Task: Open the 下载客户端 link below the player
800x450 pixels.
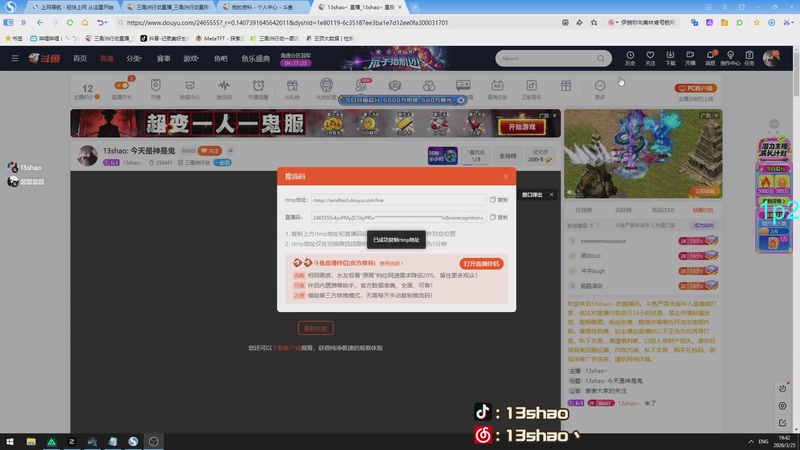Action: pos(286,348)
